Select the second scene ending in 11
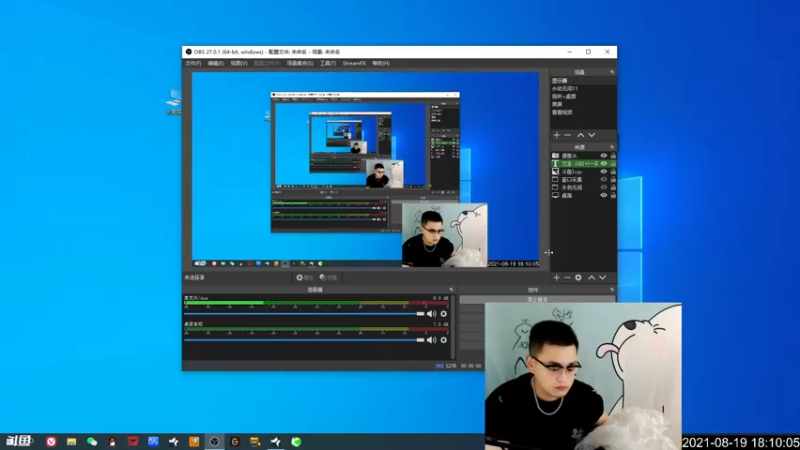This screenshot has height=450, width=800. tap(583, 89)
